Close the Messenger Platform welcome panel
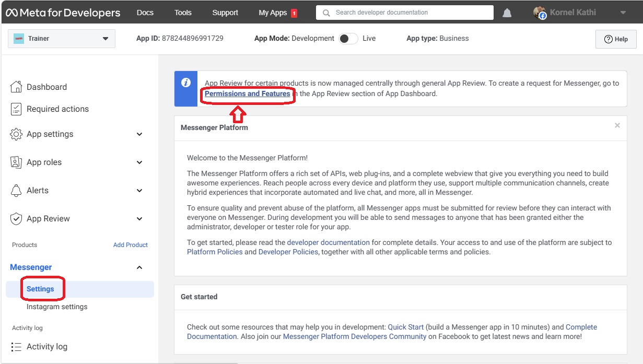Image resolution: width=643 pixels, height=364 pixels. click(x=617, y=125)
